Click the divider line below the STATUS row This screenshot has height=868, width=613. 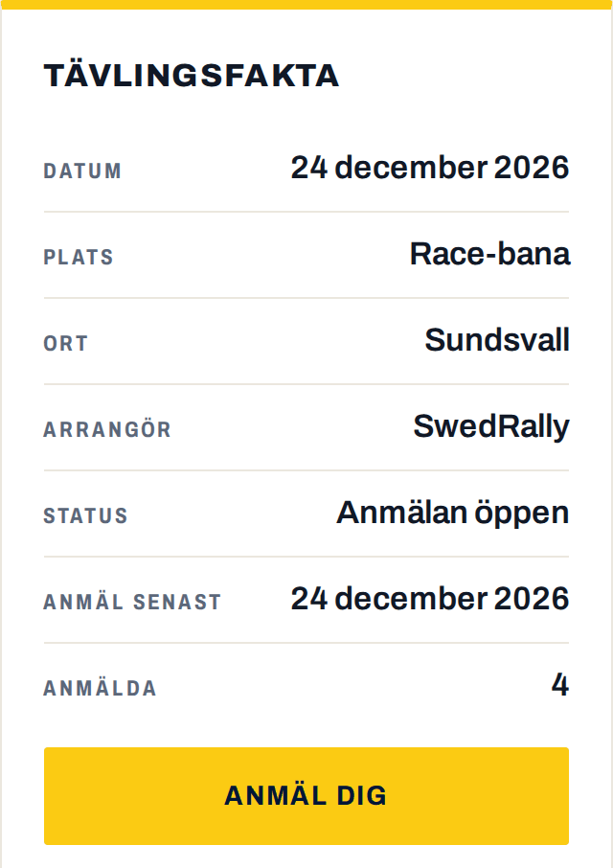306,557
